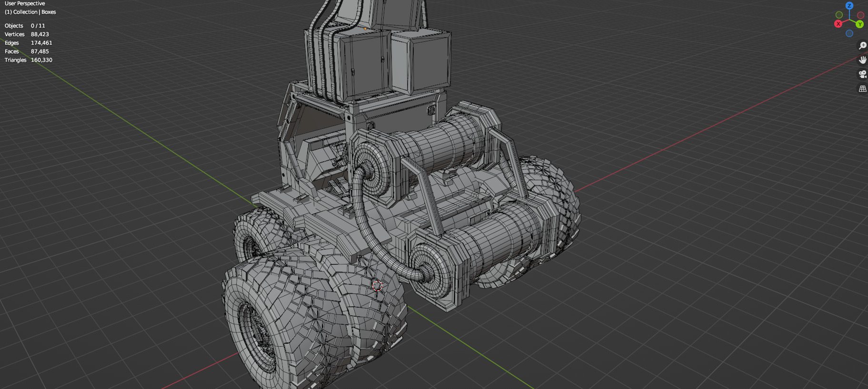Screen dimensions: 868x389
Task: Click the Triangles "160,330" value
Action: pyautogui.click(x=41, y=60)
